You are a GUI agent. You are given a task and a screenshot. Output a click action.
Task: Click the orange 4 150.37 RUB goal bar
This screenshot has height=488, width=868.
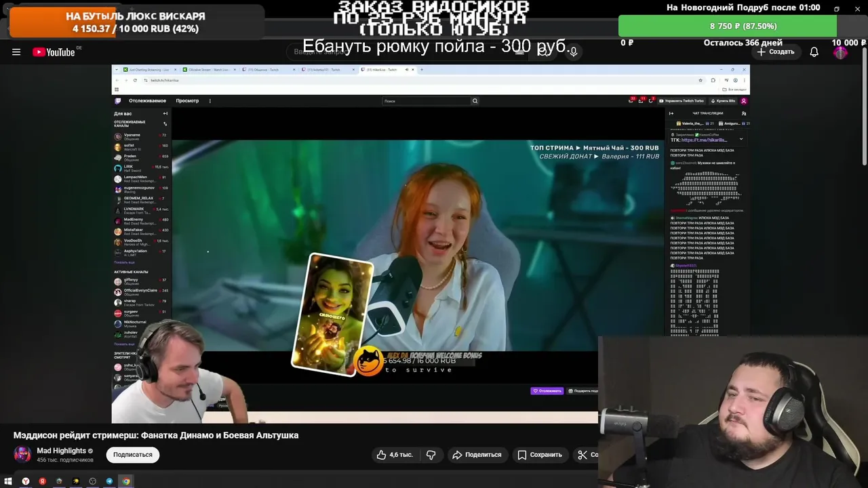click(x=136, y=22)
